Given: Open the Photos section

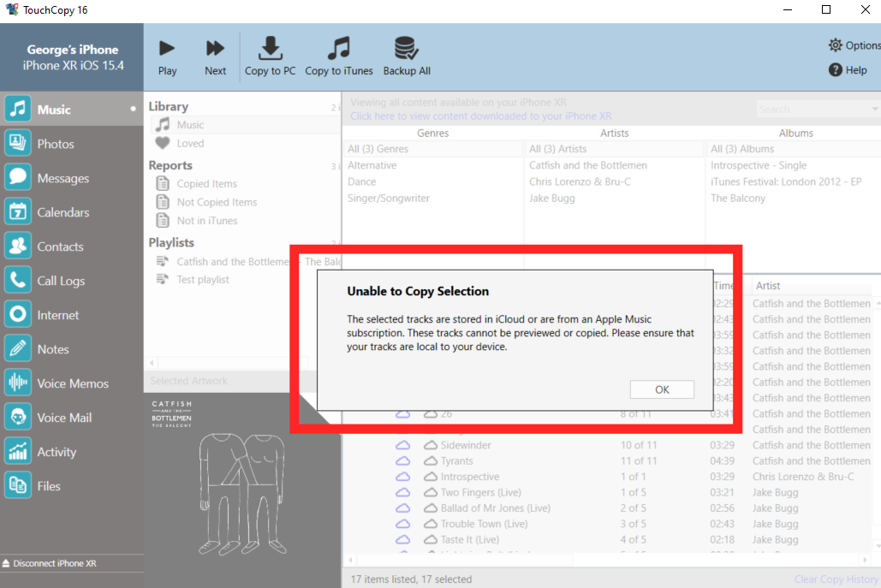Looking at the screenshot, I should pyautogui.click(x=71, y=144).
